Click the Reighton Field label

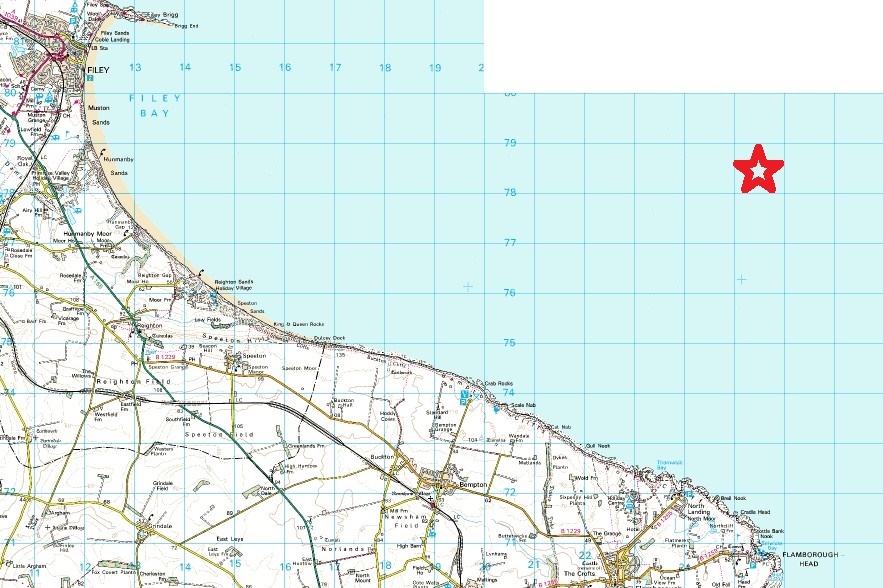(133, 381)
